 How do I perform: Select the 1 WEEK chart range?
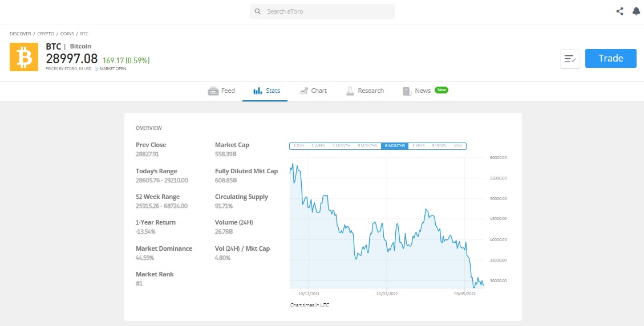(318, 146)
